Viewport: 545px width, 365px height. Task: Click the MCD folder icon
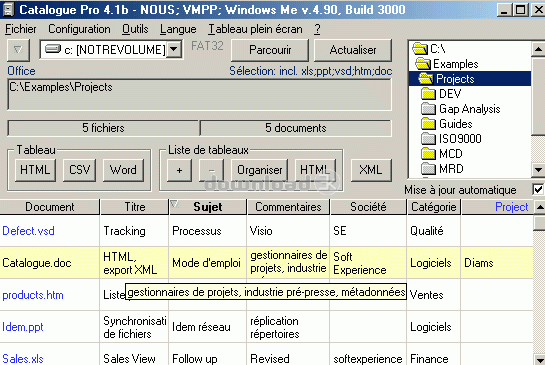[x=428, y=154]
